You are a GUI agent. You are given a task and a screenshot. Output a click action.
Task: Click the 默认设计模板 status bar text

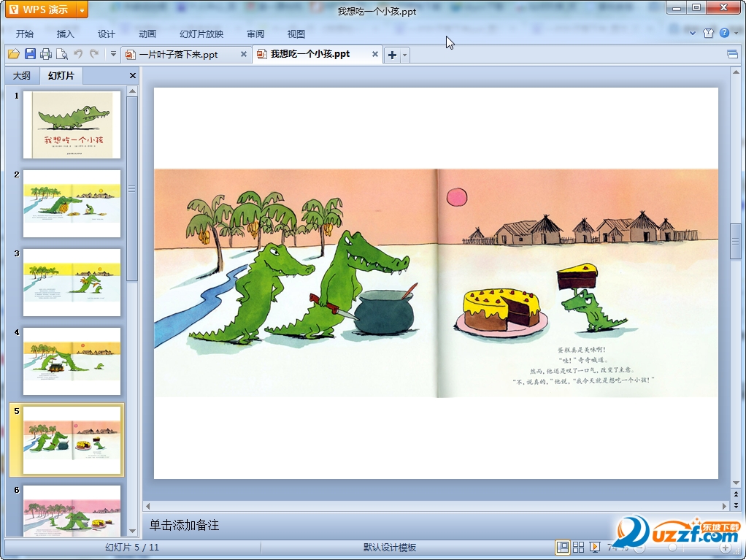click(390, 547)
